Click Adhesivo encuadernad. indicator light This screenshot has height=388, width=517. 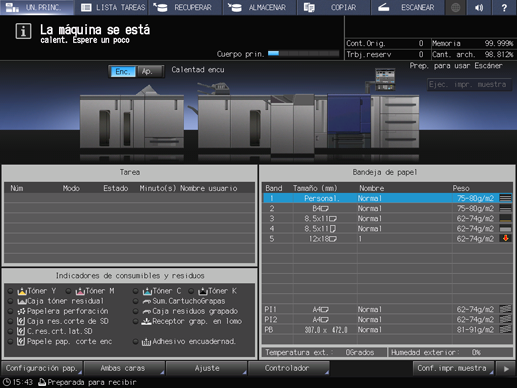click(136, 342)
